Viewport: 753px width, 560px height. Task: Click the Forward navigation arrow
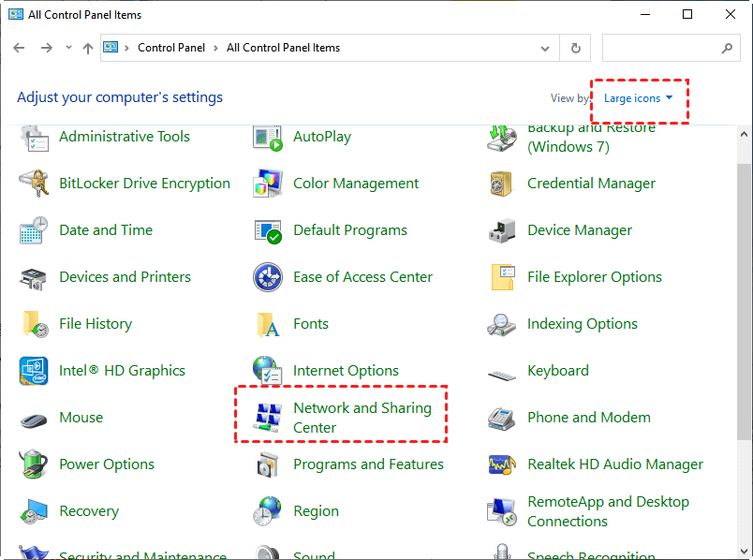point(47,48)
